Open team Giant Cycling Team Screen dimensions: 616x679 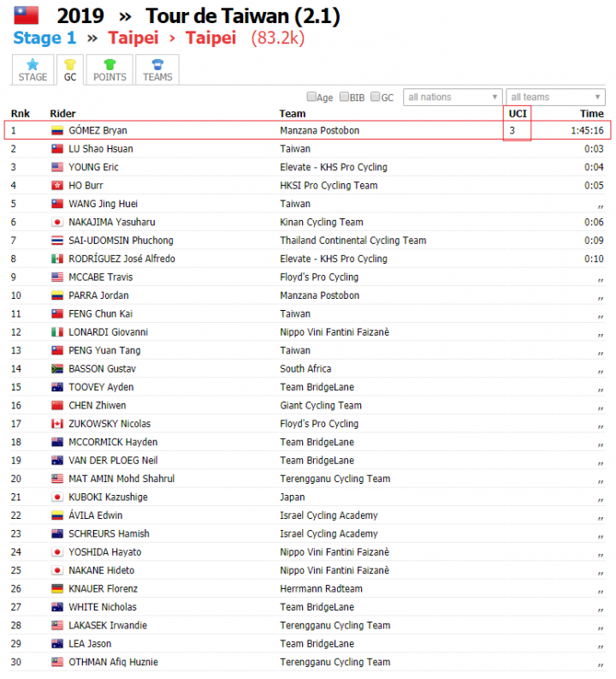[321, 405]
